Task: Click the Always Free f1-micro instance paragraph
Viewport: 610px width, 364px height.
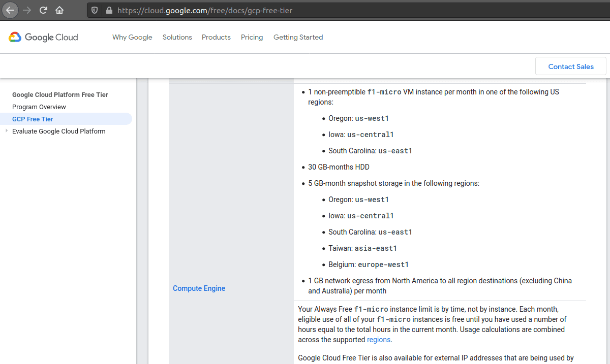Action: [x=433, y=324]
